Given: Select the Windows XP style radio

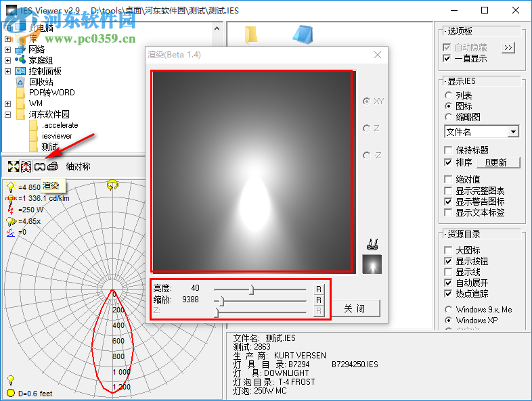Looking at the screenshot, I should pyautogui.click(x=448, y=321).
